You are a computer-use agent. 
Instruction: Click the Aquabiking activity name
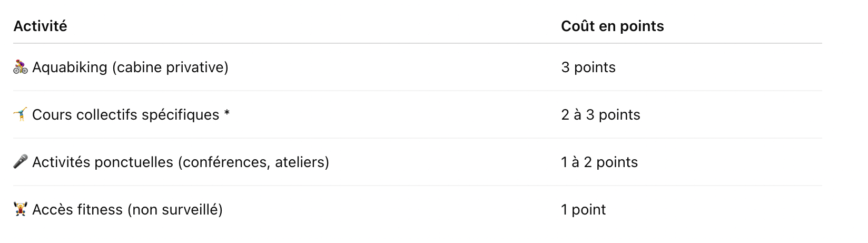pyautogui.click(x=70, y=67)
